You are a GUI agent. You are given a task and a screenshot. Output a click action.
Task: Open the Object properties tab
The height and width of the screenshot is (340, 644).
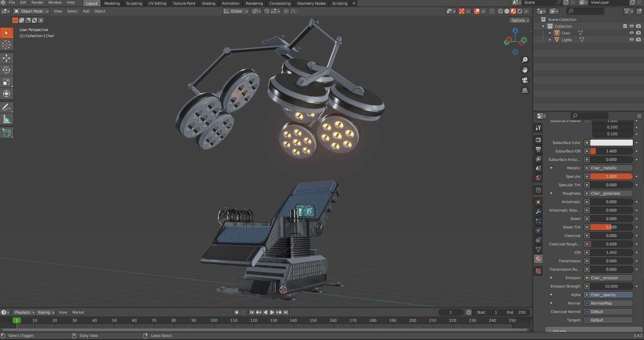538,202
